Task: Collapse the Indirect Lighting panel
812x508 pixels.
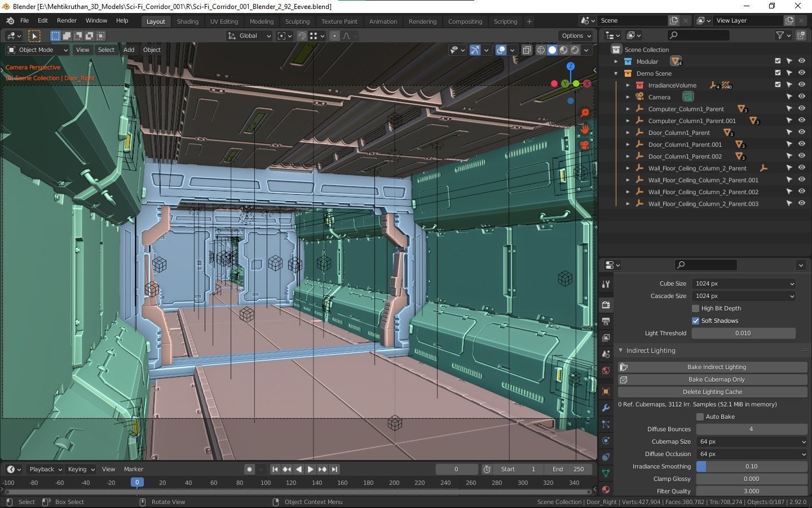Action: coord(620,351)
